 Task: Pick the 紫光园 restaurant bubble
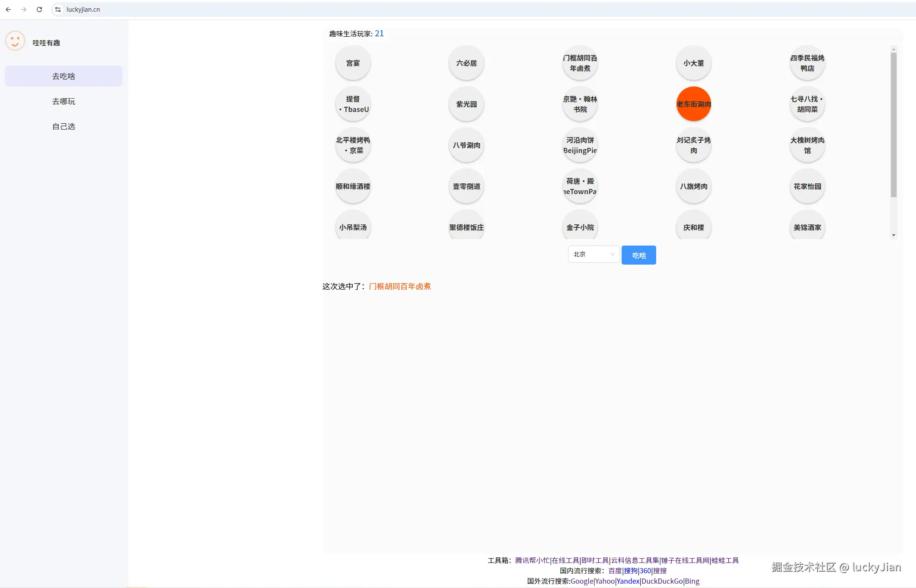click(x=466, y=104)
